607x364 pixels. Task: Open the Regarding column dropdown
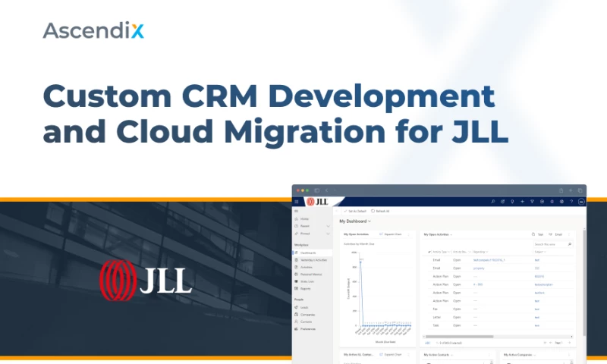point(486,252)
